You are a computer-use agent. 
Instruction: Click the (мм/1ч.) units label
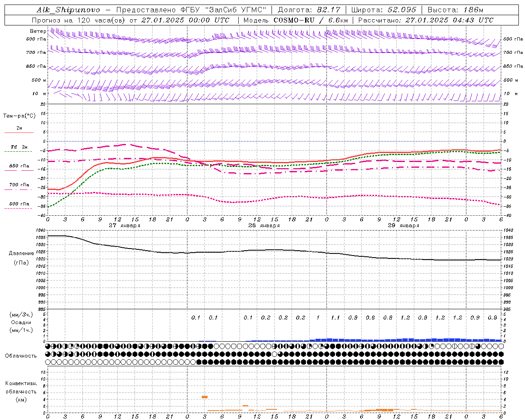pyautogui.click(x=21, y=330)
